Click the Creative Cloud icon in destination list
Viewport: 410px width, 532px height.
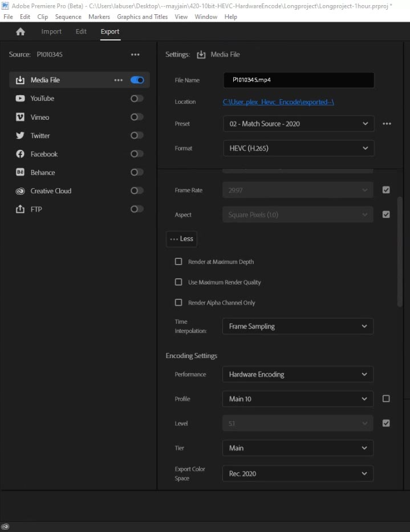[20, 191]
